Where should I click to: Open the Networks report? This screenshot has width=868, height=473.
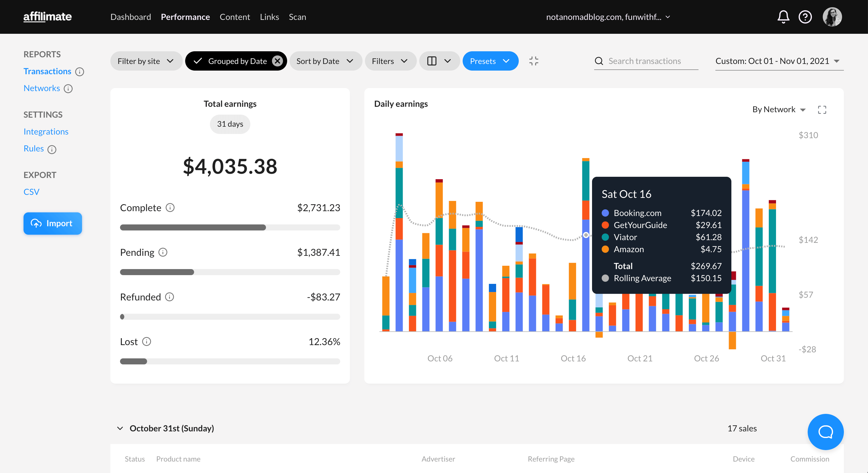point(42,88)
